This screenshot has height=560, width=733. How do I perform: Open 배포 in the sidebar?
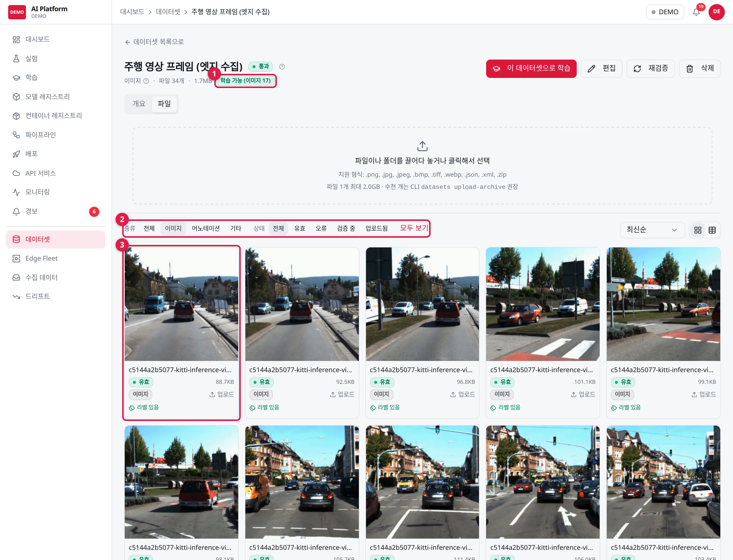tap(56, 154)
